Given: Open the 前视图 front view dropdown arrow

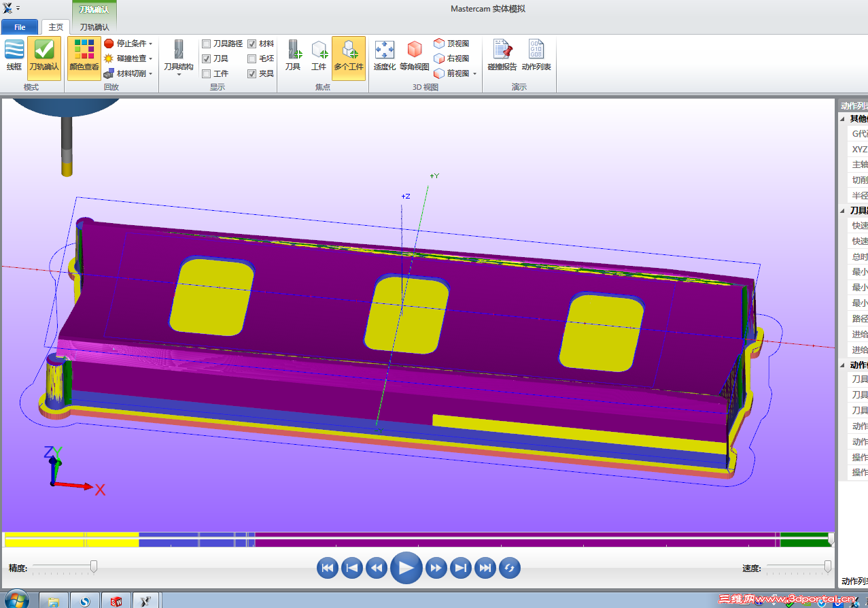Looking at the screenshot, I should [x=474, y=73].
